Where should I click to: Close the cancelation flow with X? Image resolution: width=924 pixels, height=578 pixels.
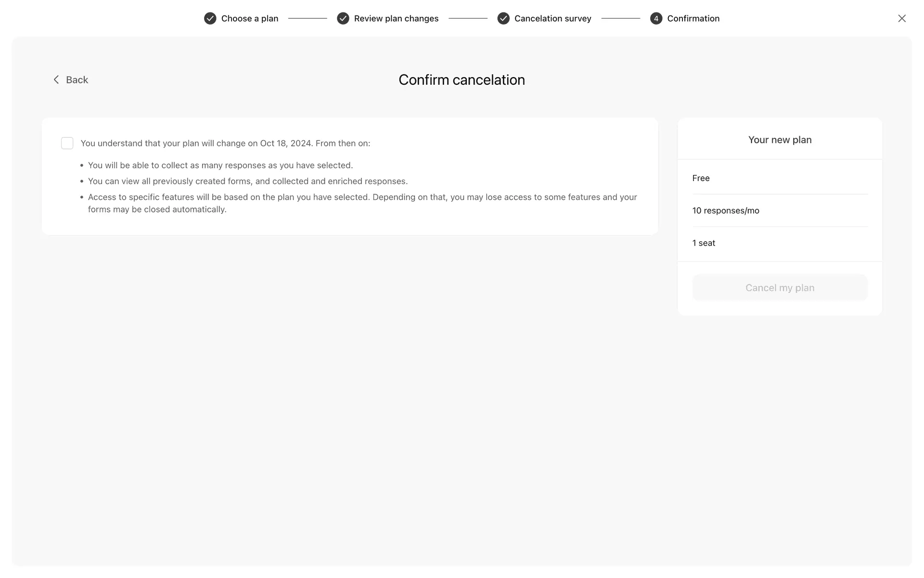(901, 18)
